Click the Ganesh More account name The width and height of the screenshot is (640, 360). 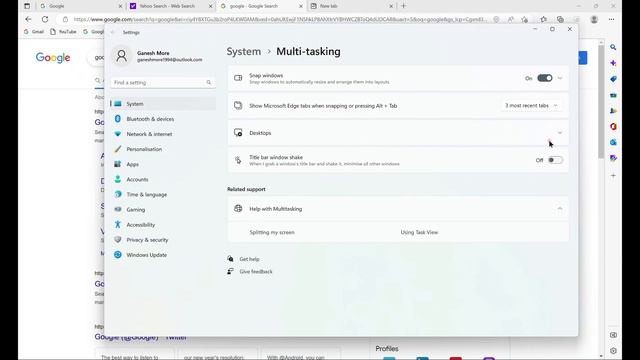pos(153,53)
